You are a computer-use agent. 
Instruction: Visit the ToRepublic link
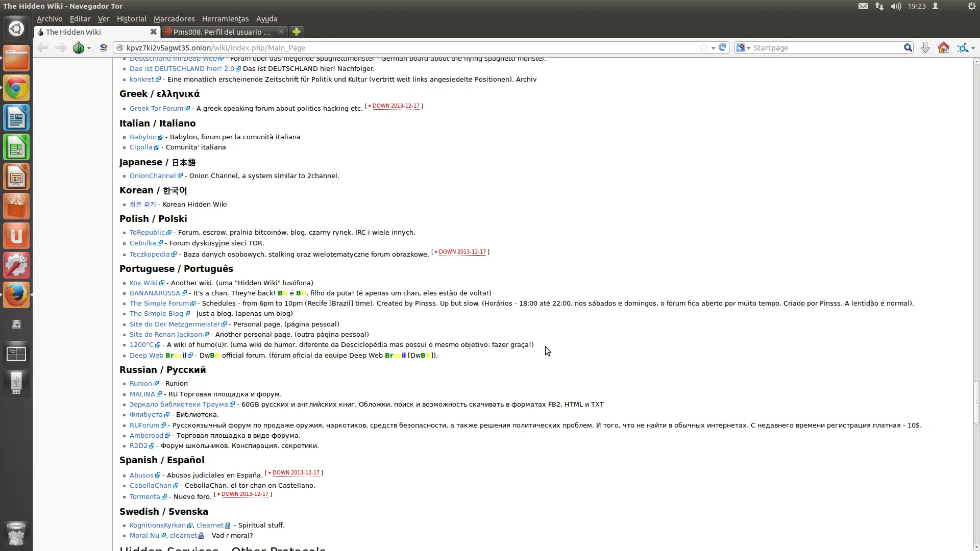[147, 233]
